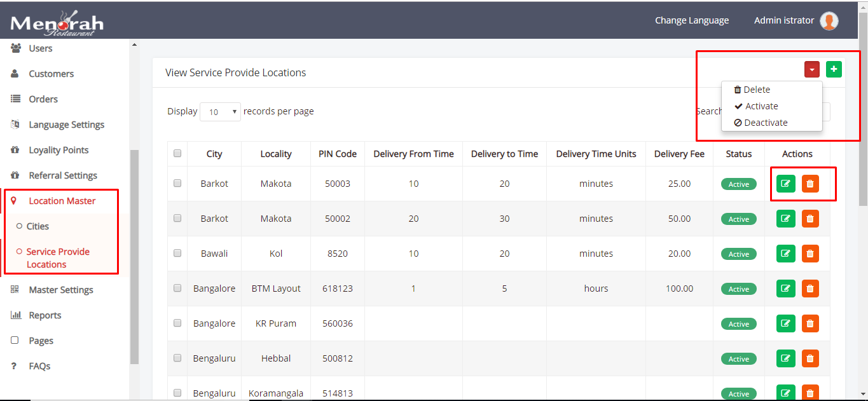Select Activate in the bulk actions menu

click(761, 106)
